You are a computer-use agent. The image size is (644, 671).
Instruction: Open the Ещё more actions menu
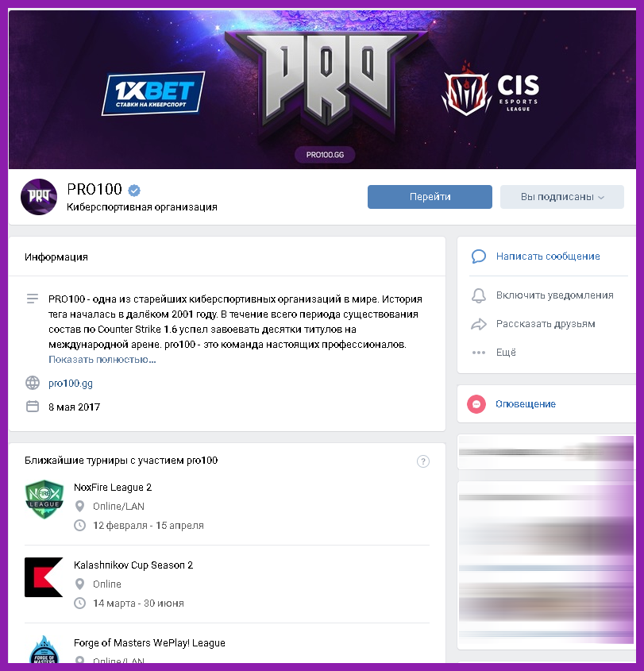coord(506,353)
